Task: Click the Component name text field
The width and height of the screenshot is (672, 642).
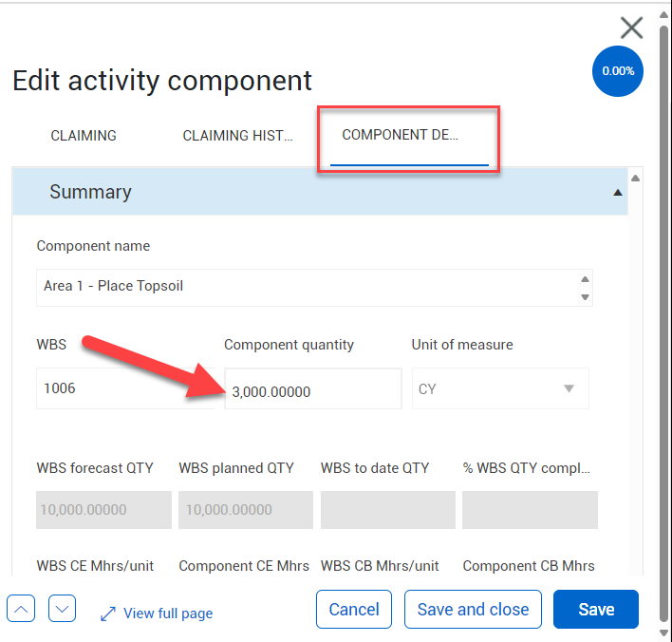Action: (x=304, y=287)
